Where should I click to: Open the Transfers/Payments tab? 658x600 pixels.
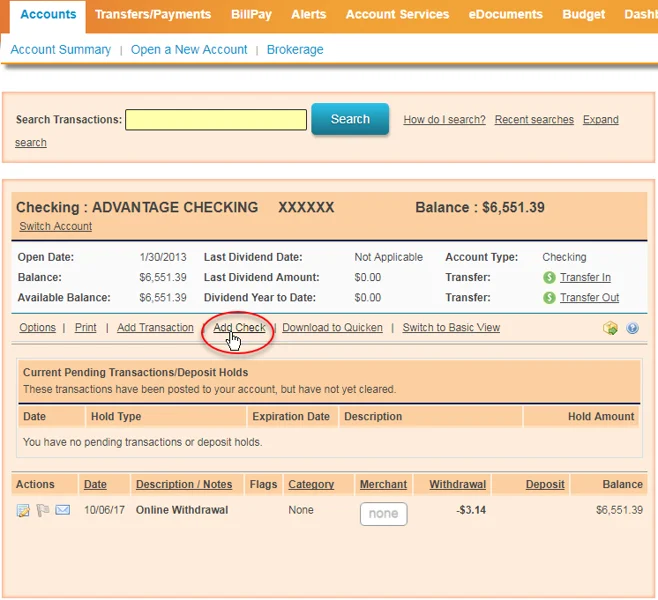[x=153, y=15]
